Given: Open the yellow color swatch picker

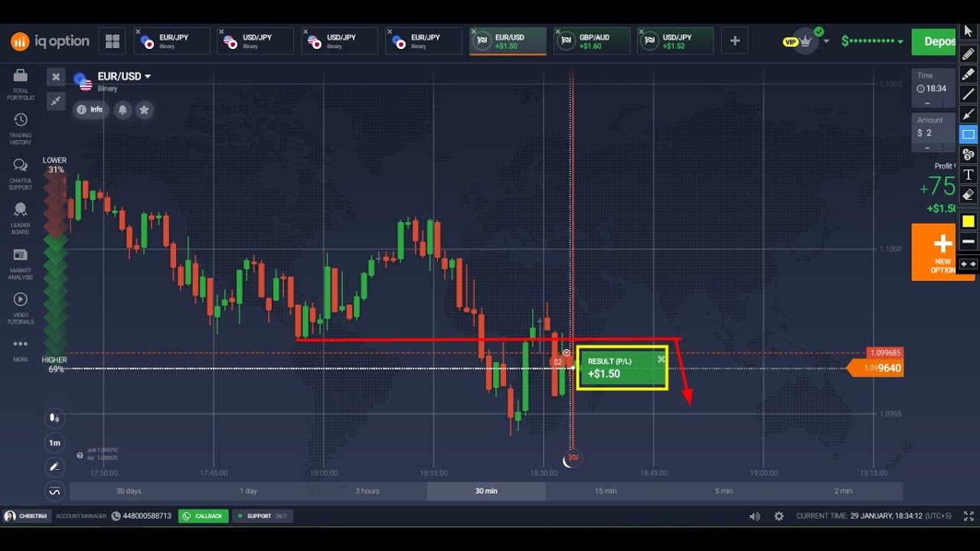Looking at the screenshot, I should (968, 221).
